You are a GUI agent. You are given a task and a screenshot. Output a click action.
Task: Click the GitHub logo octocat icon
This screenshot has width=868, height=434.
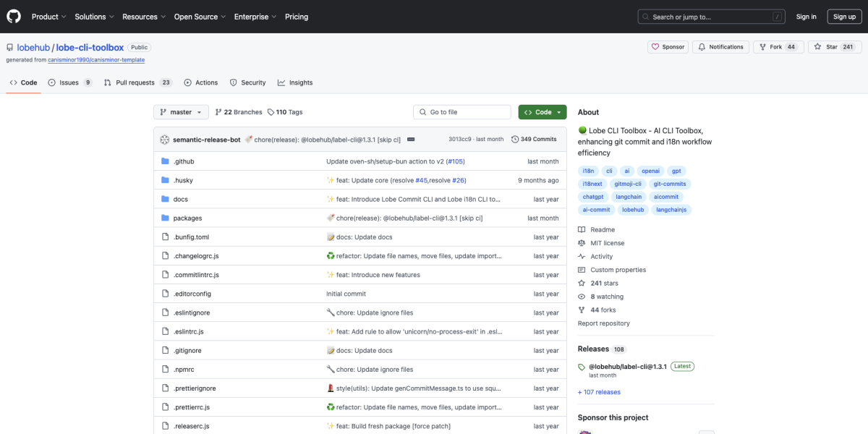click(13, 16)
